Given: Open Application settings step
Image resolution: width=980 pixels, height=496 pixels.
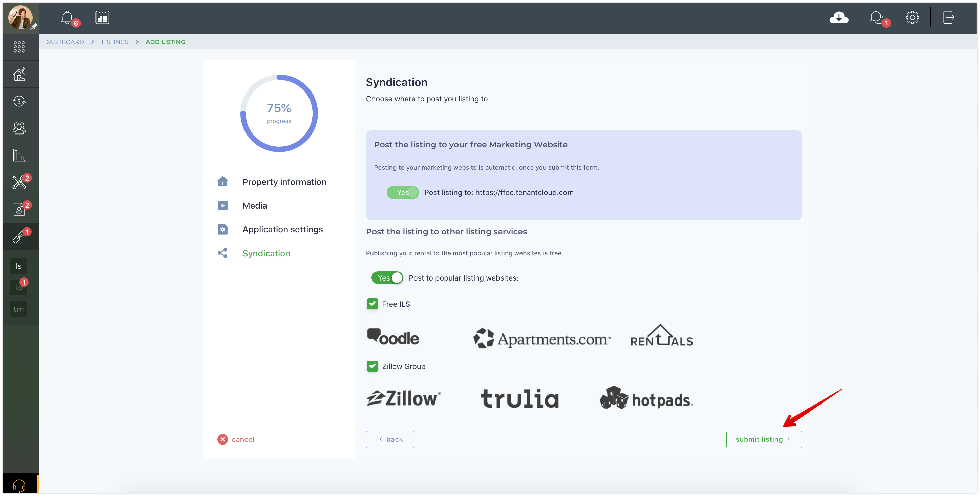Looking at the screenshot, I should [283, 230].
